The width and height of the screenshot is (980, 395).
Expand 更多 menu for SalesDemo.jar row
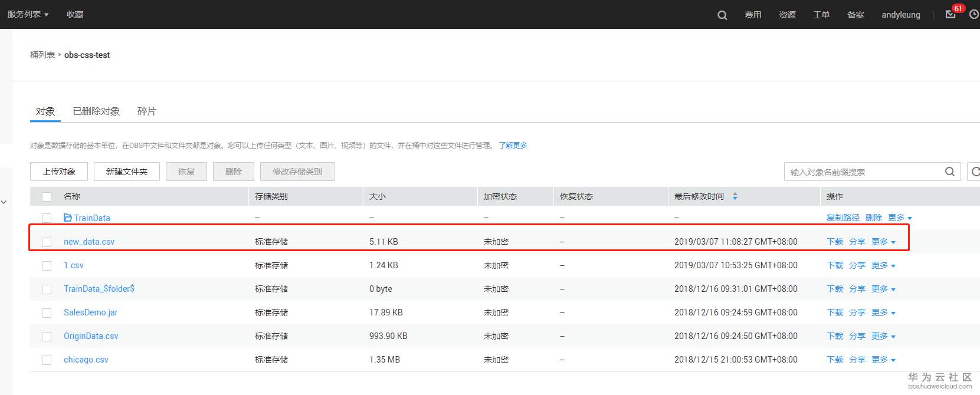coord(883,312)
